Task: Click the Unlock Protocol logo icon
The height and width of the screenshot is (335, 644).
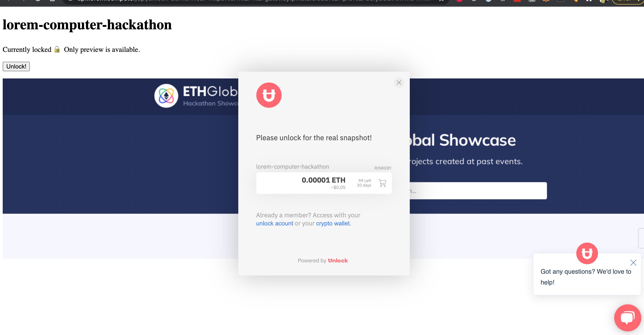Action: [269, 95]
